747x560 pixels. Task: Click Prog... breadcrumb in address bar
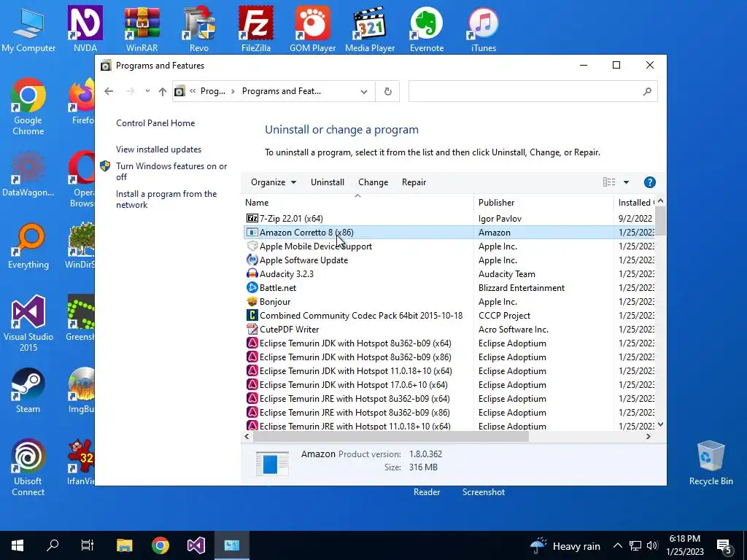[x=212, y=91]
